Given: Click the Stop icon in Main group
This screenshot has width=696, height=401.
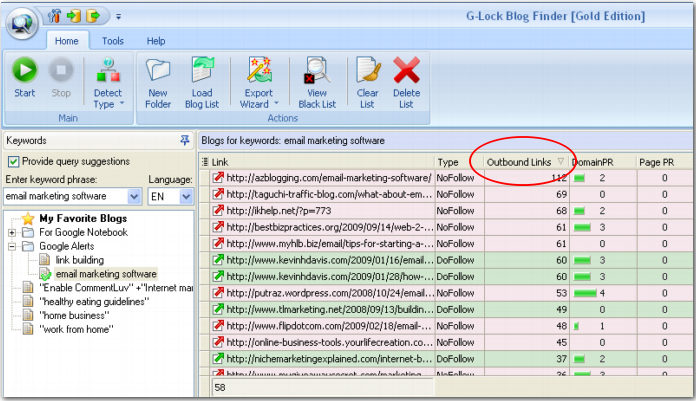Looking at the screenshot, I should [61, 70].
